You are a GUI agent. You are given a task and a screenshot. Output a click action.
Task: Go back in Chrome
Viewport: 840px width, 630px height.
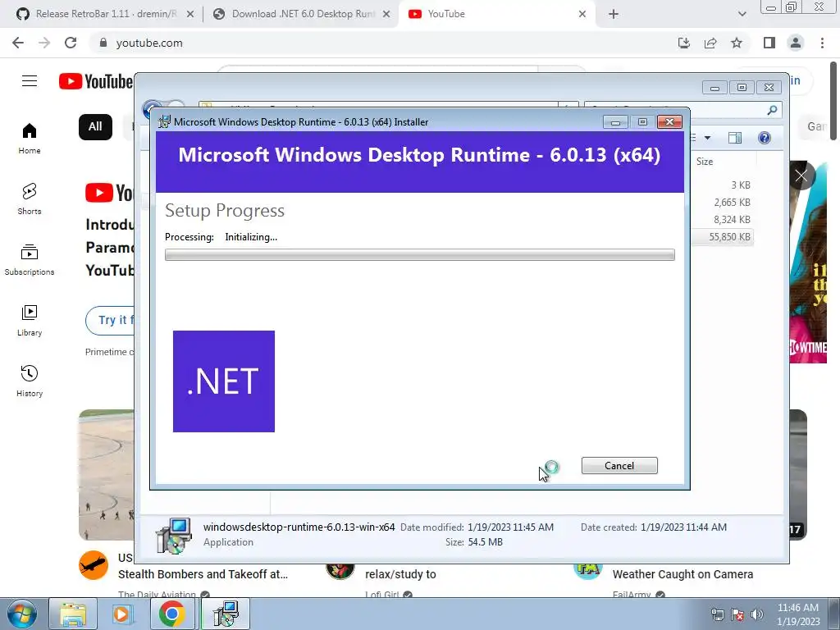point(18,43)
